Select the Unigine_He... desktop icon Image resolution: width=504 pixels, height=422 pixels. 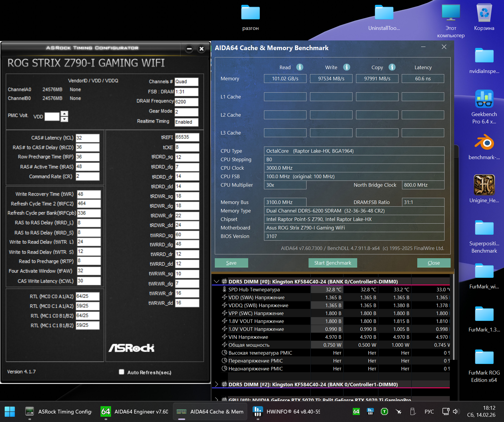pos(484,189)
